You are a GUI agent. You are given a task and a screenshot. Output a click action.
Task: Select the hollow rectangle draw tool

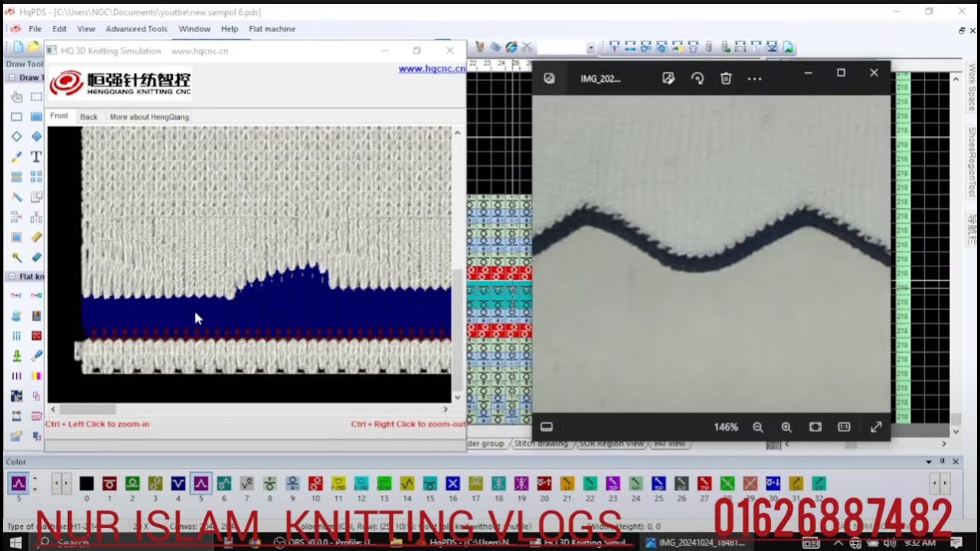pyautogui.click(x=17, y=117)
